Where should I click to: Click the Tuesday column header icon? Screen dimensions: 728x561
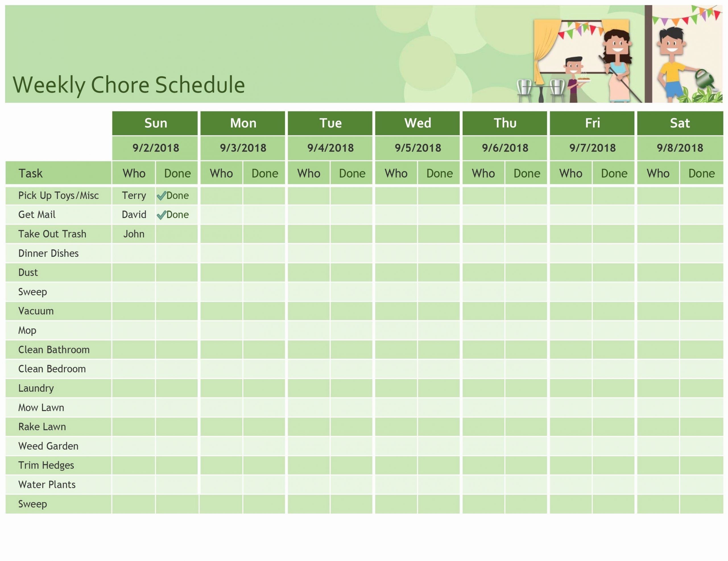click(x=330, y=123)
